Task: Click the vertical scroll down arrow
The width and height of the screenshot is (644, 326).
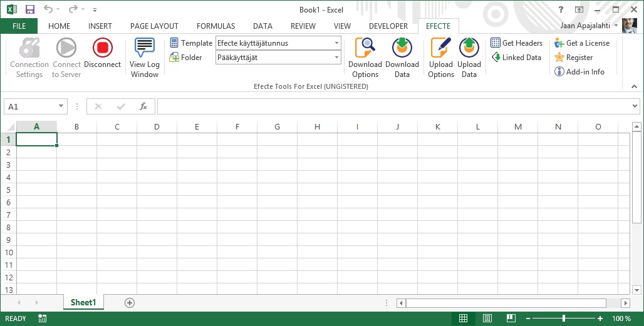Action: coord(636,290)
